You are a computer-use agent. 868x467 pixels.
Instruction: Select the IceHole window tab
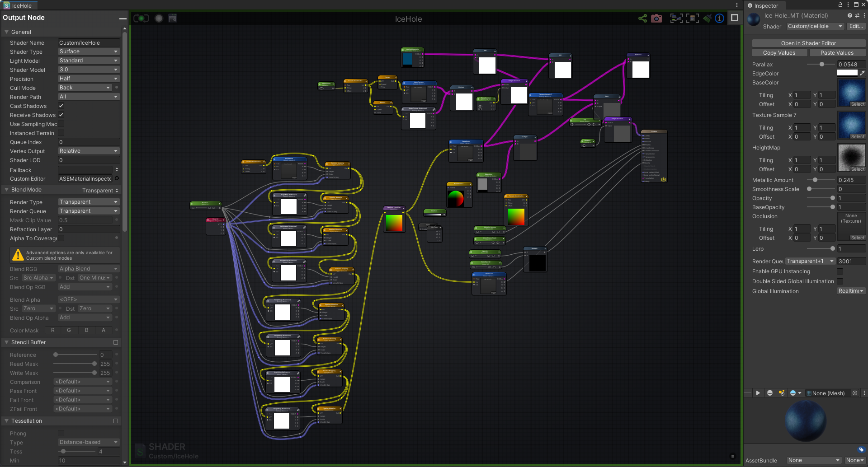pos(19,5)
